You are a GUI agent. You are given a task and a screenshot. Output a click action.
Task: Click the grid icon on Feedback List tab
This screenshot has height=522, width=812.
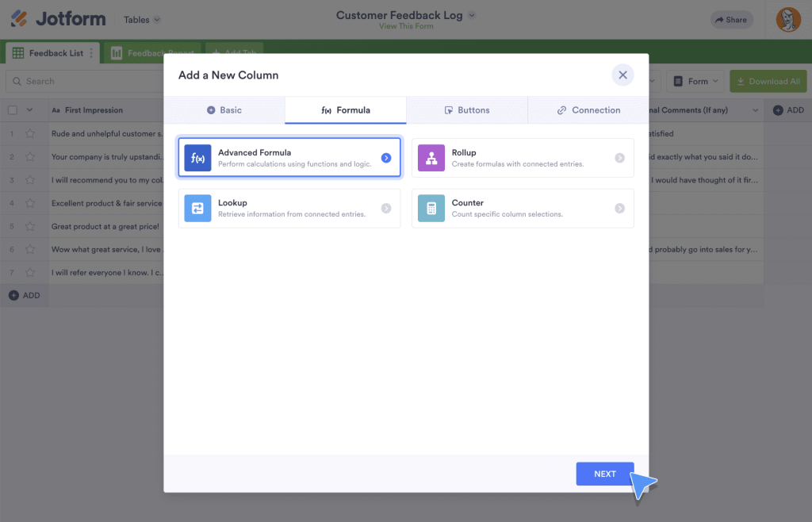(17, 52)
